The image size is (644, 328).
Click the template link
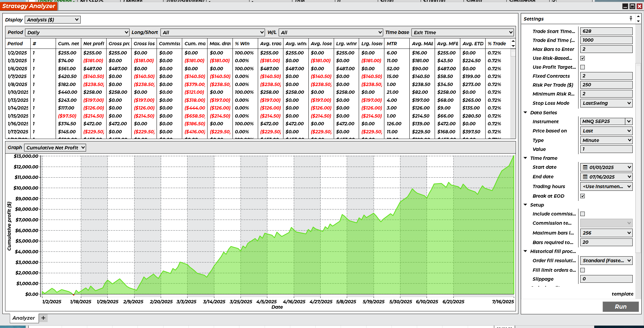point(622,294)
